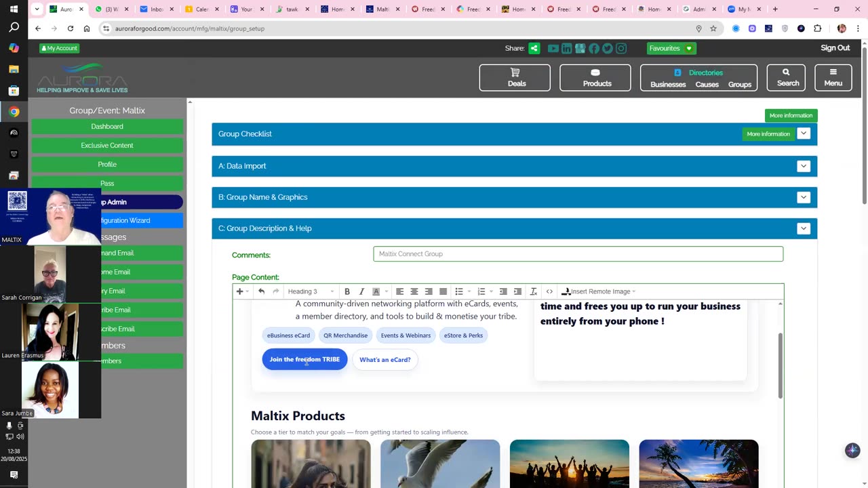Viewport: 868px width, 488px height.
Task: Open the Businesses directory link
Action: click(668, 85)
